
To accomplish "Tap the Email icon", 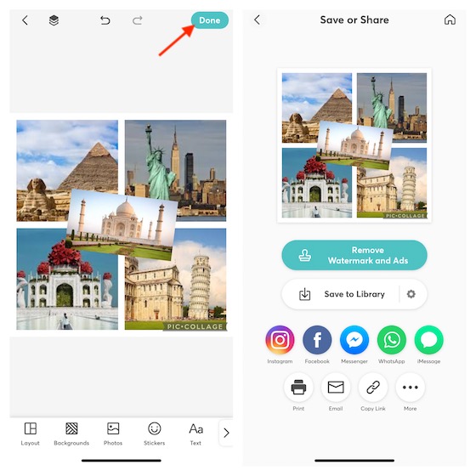I will (336, 388).
